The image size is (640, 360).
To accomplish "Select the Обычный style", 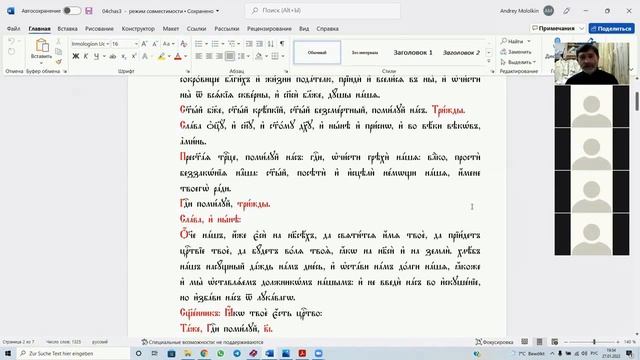I will tap(317, 52).
